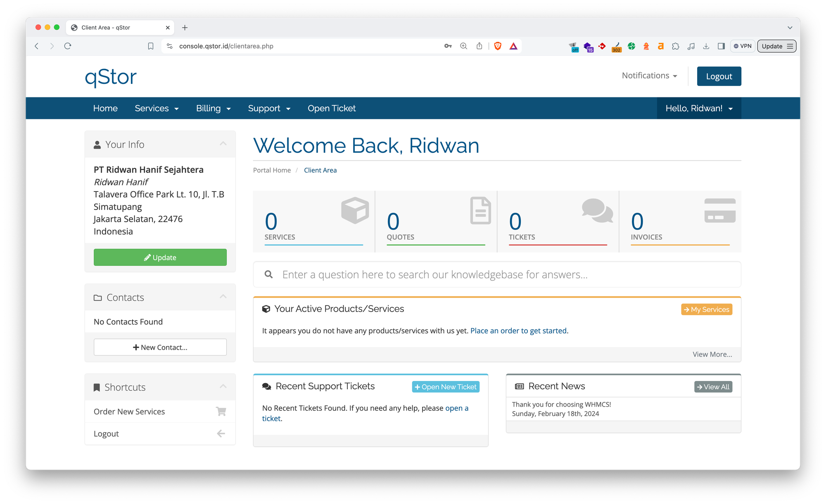
Task: Click the Invoices credit card icon in stats
Action: pyautogui.click(x=720, y=211)
